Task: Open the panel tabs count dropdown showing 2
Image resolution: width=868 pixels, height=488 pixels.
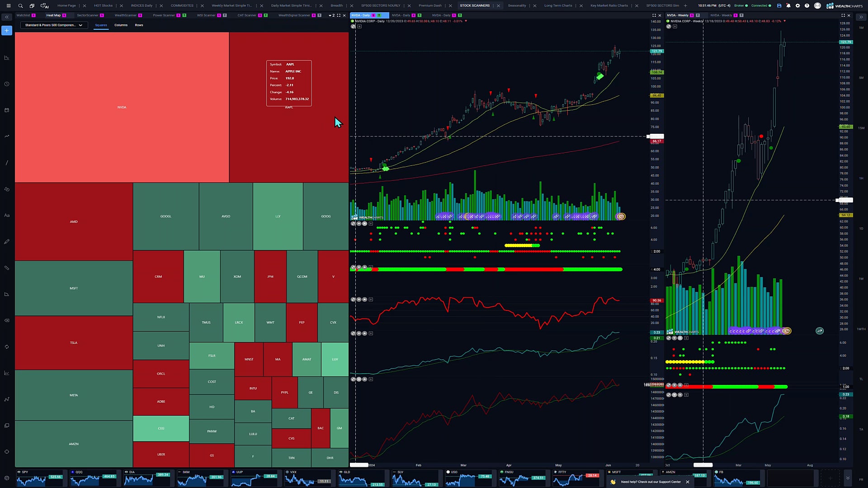Action: pyautogui.click(x=331, y=15)
